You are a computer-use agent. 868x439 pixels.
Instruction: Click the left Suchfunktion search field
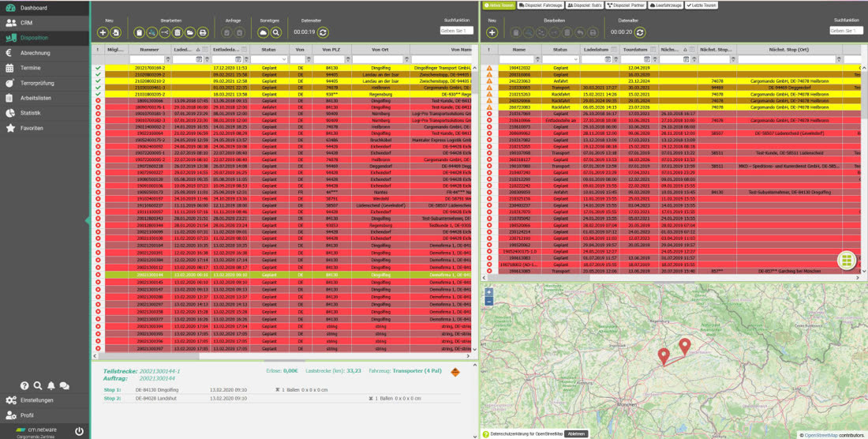pyautogui.click(x=457, y=31)
